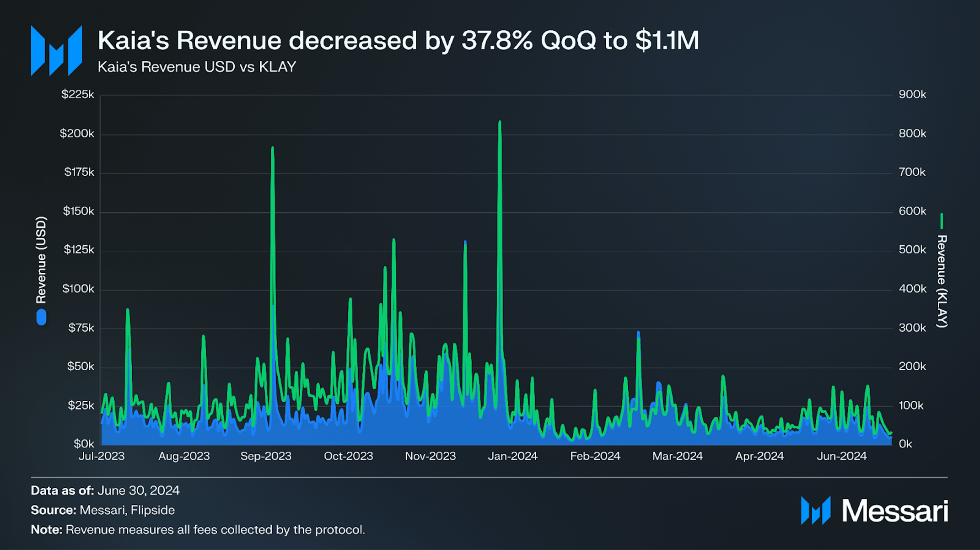Image resolution: width=980 pixels, height=550 pixels.
Task: Click the Sep-2023 x-axis label
Action: 266,456
